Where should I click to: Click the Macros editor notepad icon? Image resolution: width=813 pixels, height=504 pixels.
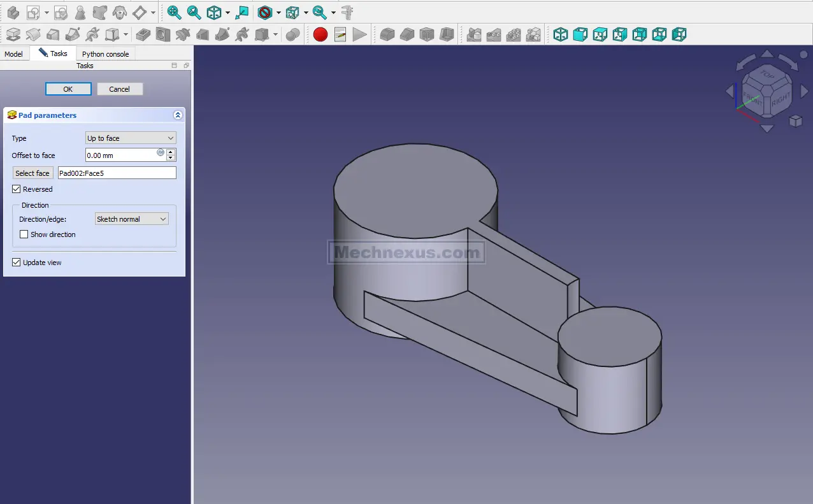[340, 34]
